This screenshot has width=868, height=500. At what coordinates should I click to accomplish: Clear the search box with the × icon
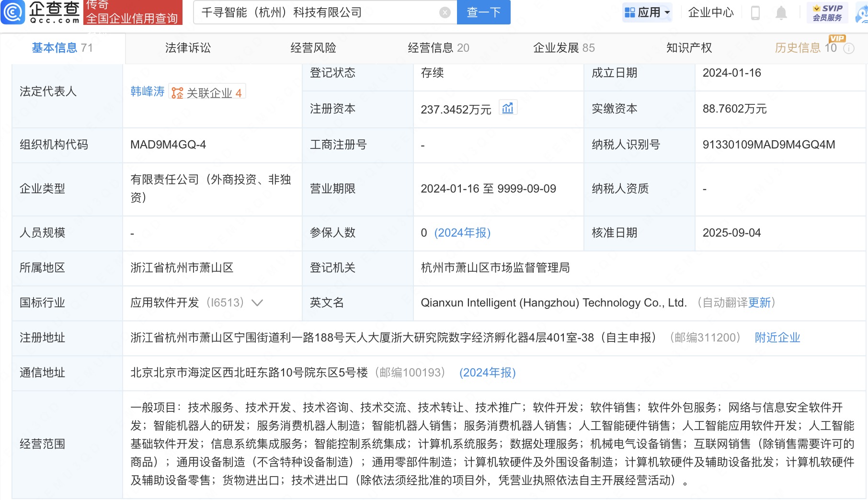coord(444,12)
